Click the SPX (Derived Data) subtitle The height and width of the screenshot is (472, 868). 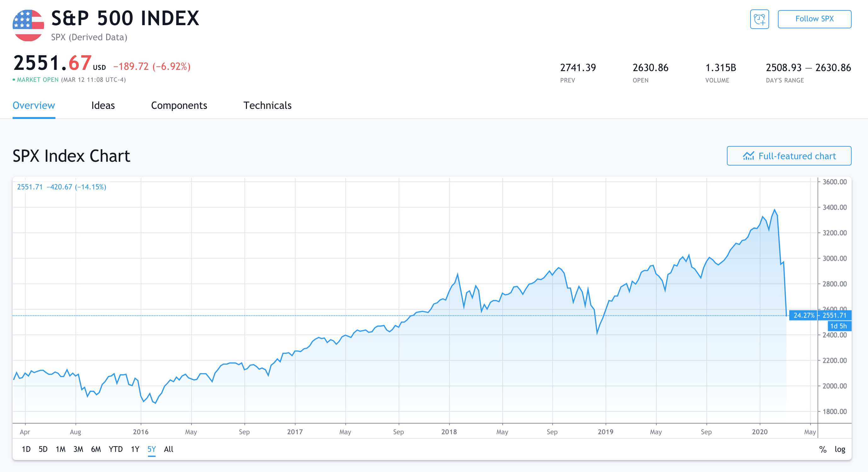(x=89, y=37)
